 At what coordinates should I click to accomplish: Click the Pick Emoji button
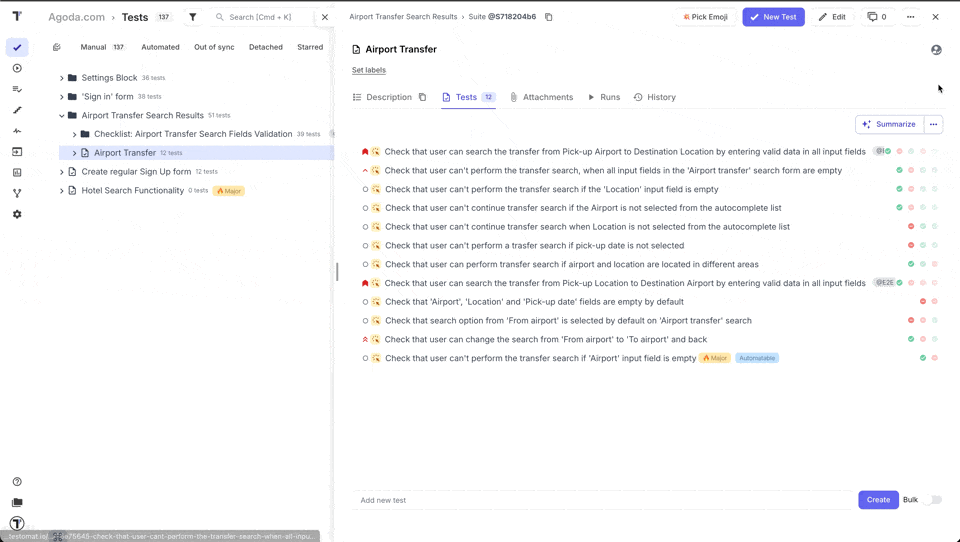(705, 17)
